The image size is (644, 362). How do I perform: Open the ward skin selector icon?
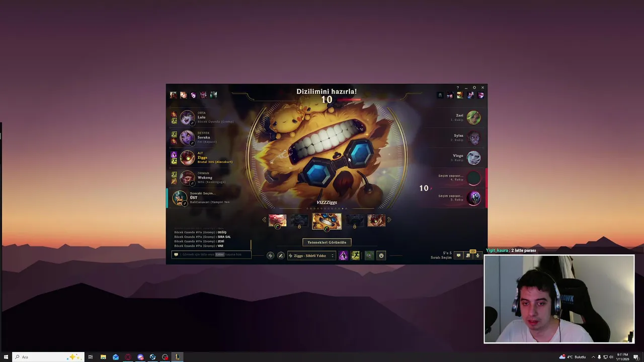[x=369, y=256]
